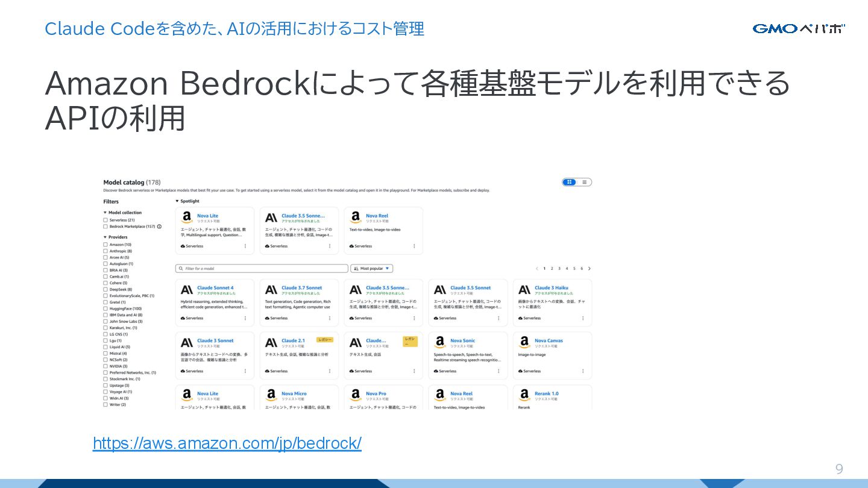This screenshot has height=488, width=868.
Task: Check the Anthropic (8) provider filter
Action: click(105, 251)
